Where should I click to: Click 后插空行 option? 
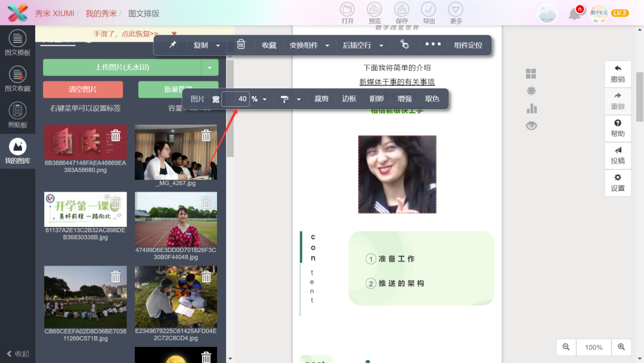pyautogui.click(x=357, y=45)
